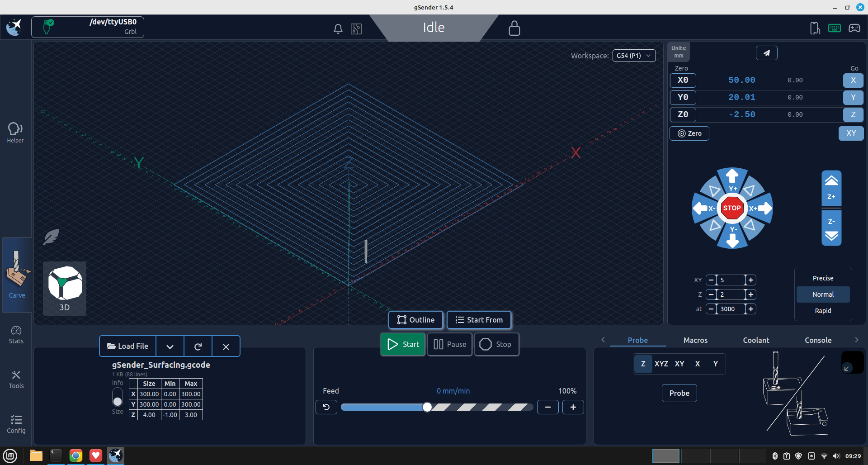
Task: Click the feed override slider handle
Action: point(427,407)
